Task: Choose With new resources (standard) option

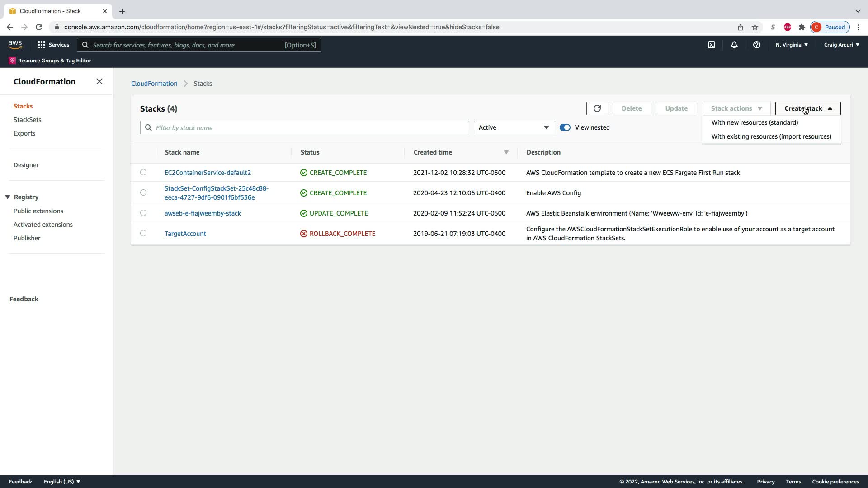Action: pos(754,122)
